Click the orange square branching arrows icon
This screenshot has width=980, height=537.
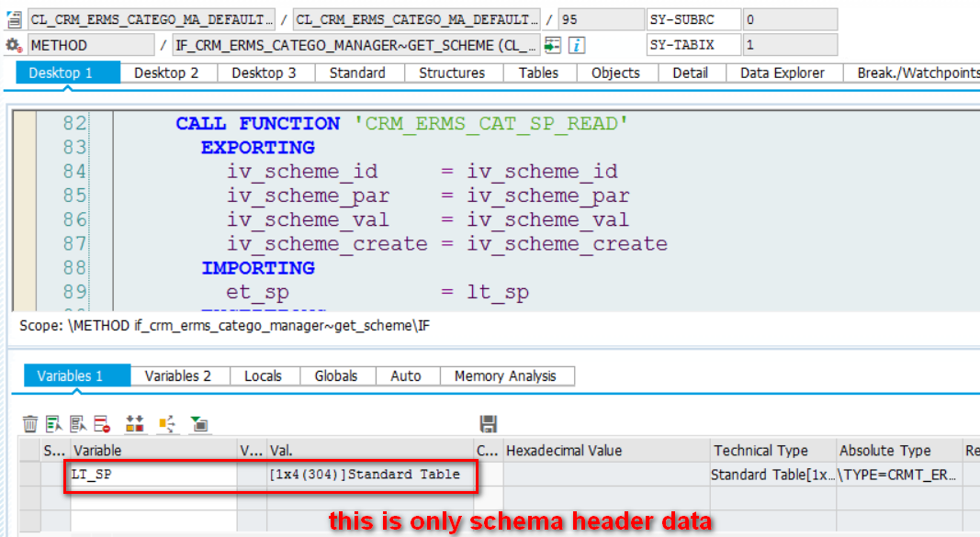167,424
